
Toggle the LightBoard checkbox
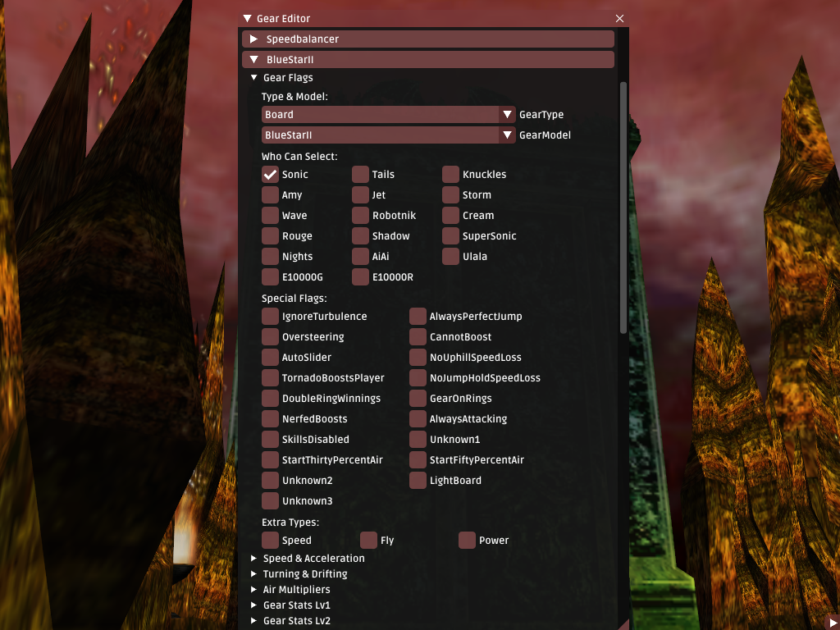[418, 481]
